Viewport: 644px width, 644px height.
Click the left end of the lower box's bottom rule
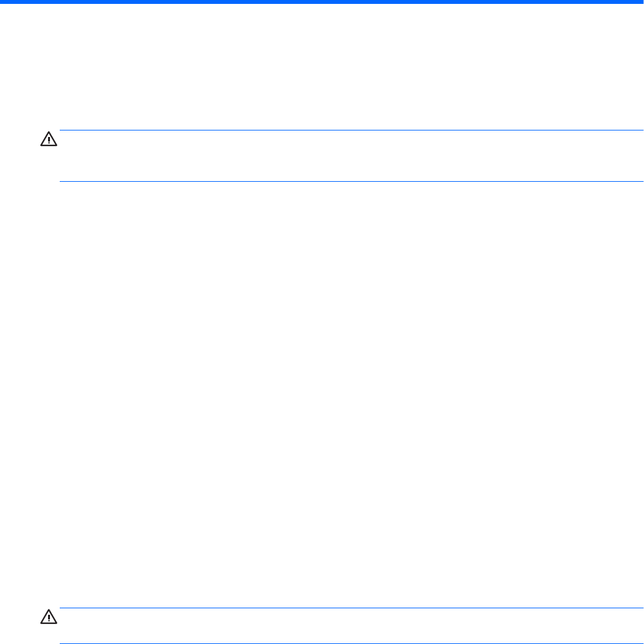point(62,643)
